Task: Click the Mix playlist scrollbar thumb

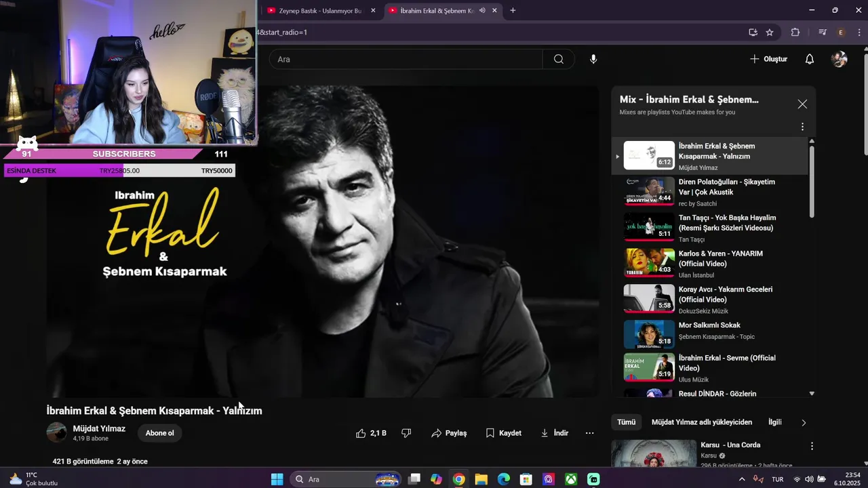Action: (x=812, y=181)
